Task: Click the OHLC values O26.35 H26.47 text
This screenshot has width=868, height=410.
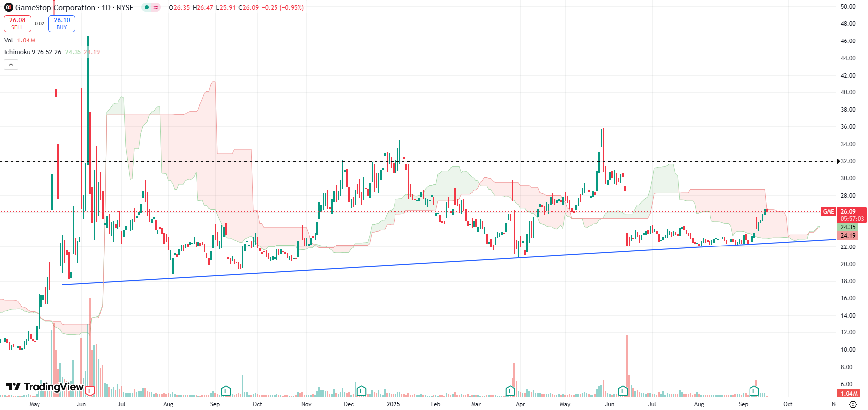Action: [x=192, y=7]
